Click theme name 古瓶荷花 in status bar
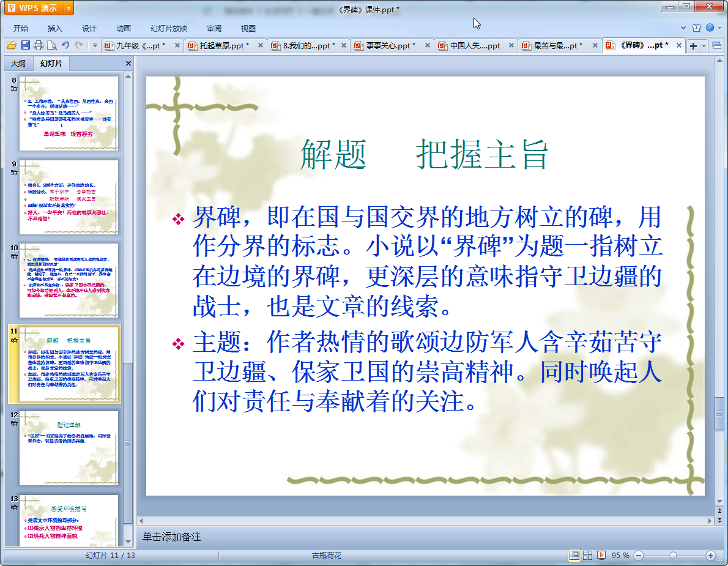The width and height of the screenshot is (728, 566). [327, 556]
